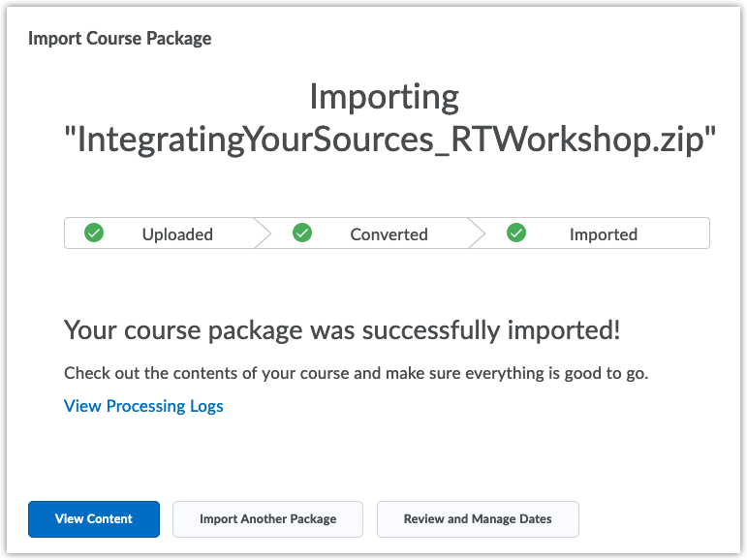747x560 pixels.
Task: Click the chevron between Uploaded and Converted
Action: [263, 233]
